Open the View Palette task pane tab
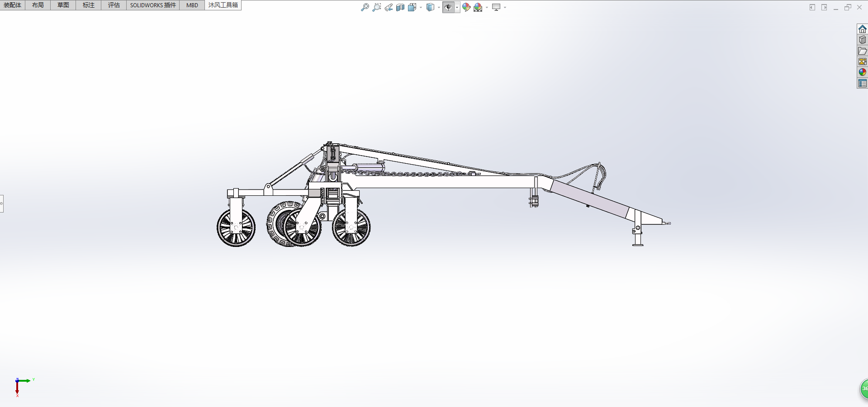The height and width of the screenshot is (407, 868). [x=863, y=62]
